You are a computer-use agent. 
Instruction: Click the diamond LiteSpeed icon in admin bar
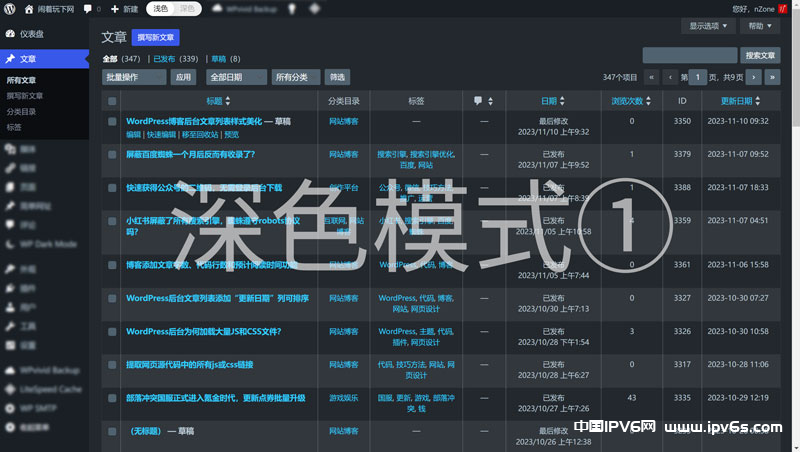click(x=314, y=9)
